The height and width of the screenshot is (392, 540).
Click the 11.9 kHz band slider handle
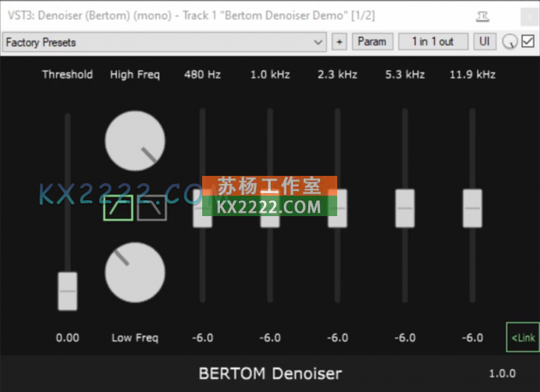[473, 208]
